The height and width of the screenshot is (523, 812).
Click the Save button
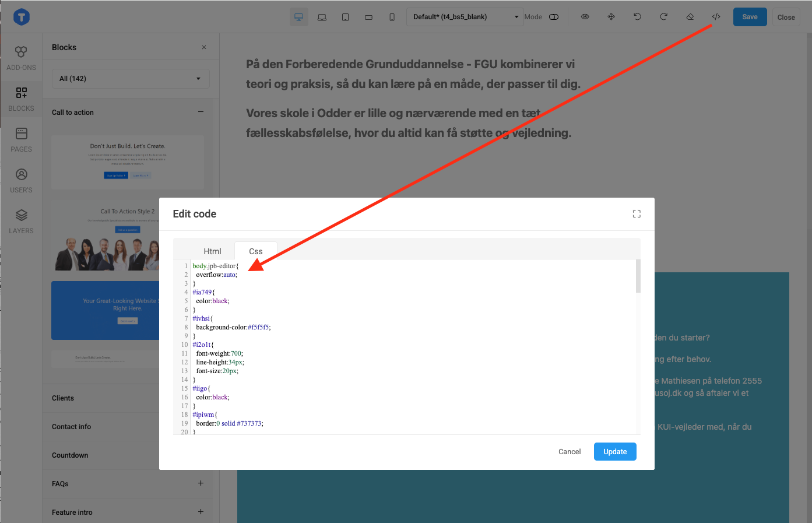tap(750, 17)
